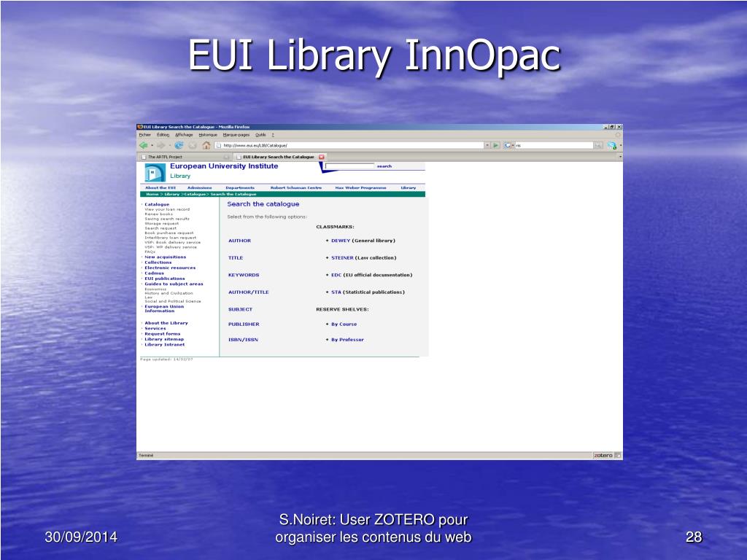Click the search engine icon in the search box
Image resolution: width=747 pixels, height=560 pixels.
(x=508, y=145)
